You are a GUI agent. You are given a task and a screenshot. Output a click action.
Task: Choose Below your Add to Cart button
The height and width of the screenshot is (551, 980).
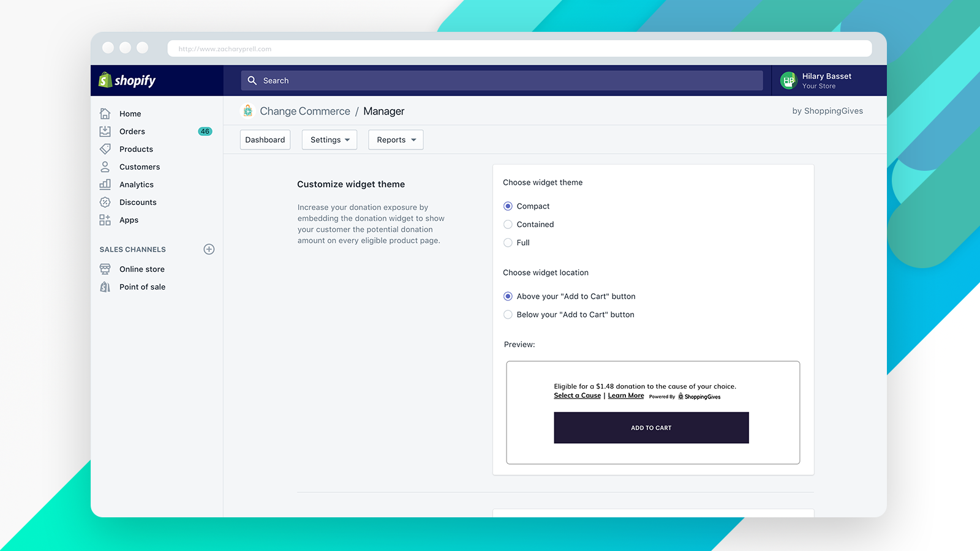tap(508, 315)
